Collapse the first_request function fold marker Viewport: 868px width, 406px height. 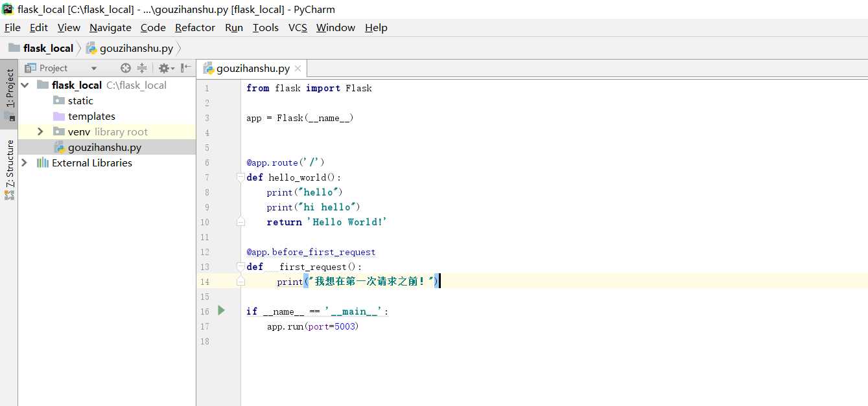coord(240,266)
